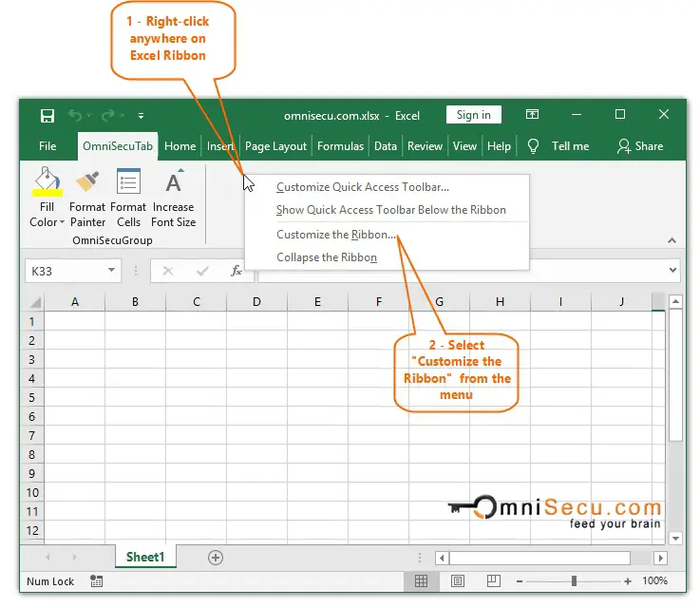Click the vertical scrollbar thumb

pyautogui.click(x=675, y=375)
